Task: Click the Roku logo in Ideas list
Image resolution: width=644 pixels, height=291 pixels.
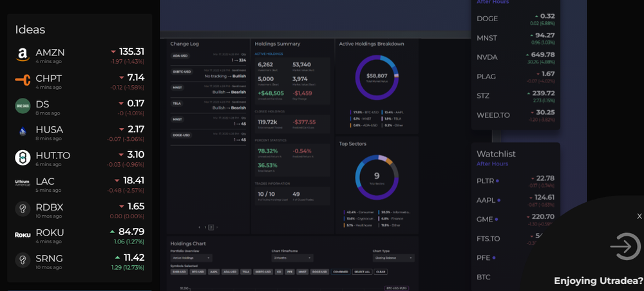Action: pos(23,235)
